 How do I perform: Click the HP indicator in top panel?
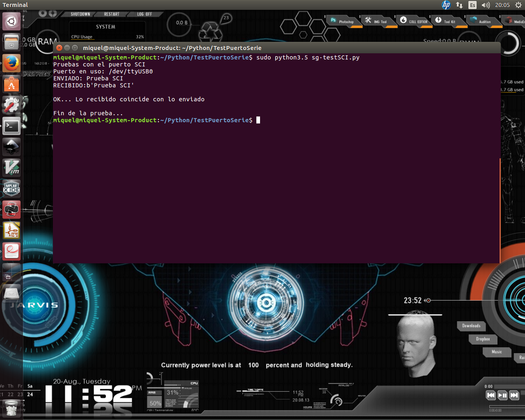[x=446, y=5]
